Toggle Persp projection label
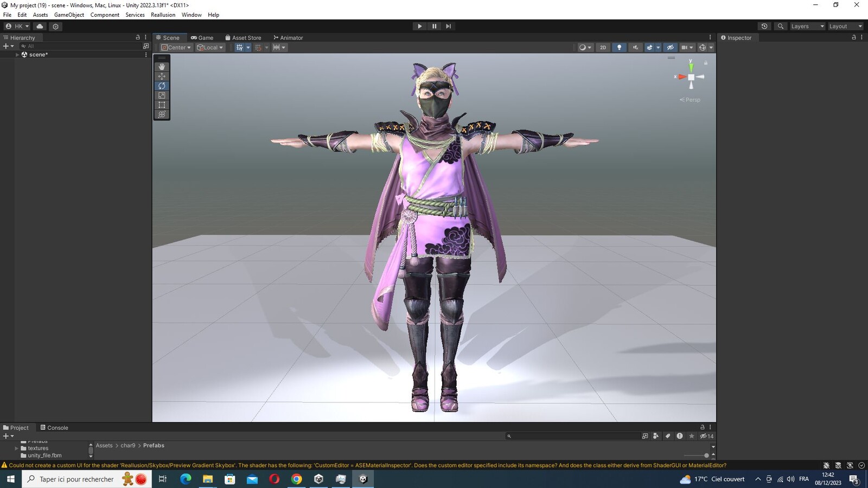This screenshot has height=488, width=868. pyautogui.click(x=690, y=100)
